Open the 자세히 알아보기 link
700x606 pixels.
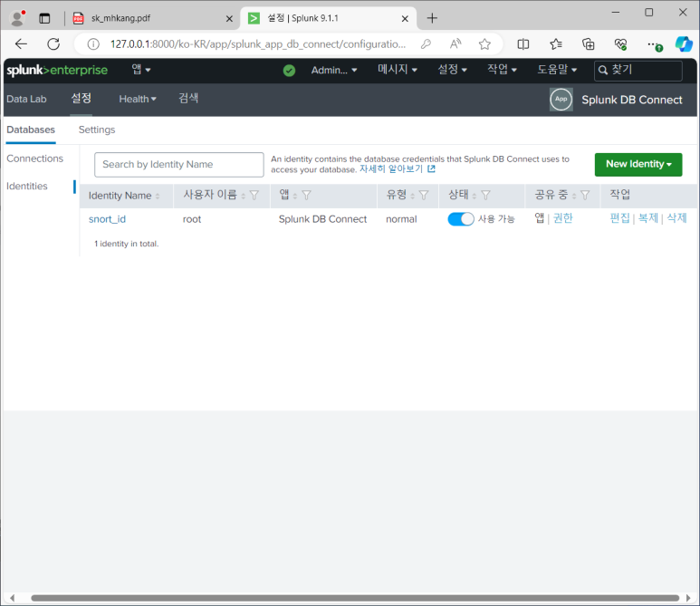397,169
